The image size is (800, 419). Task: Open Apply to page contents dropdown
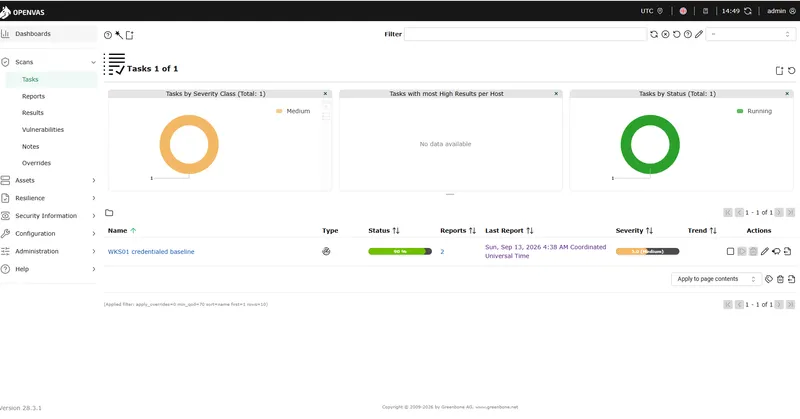click(716, 279)
